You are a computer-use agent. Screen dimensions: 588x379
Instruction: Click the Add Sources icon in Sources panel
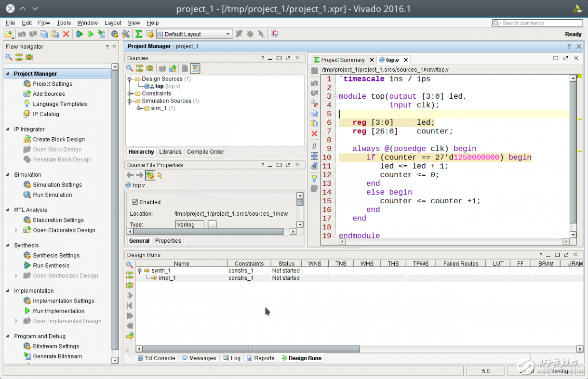[173, 68]
